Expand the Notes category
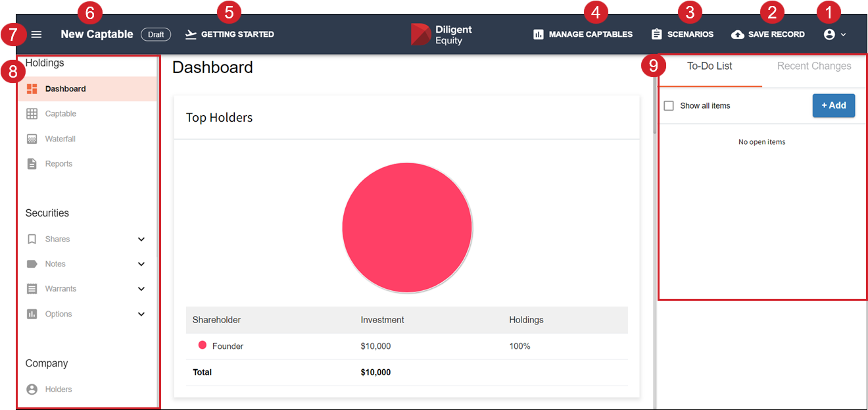The height and width of the screenshot is (410, 868). point(141,264)
